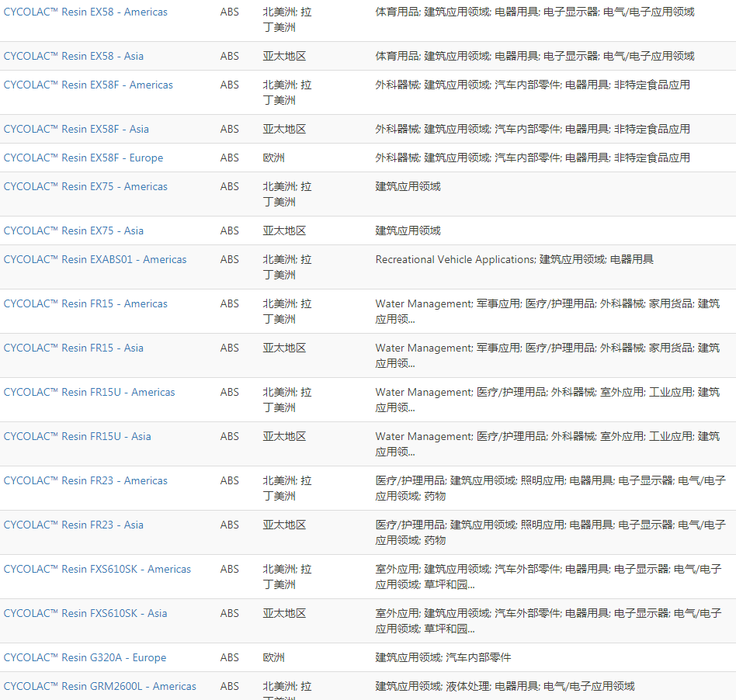736x700 pixels.
Task: Click ABS cell in EX58 - Americas row
Action: click(230, 12)
